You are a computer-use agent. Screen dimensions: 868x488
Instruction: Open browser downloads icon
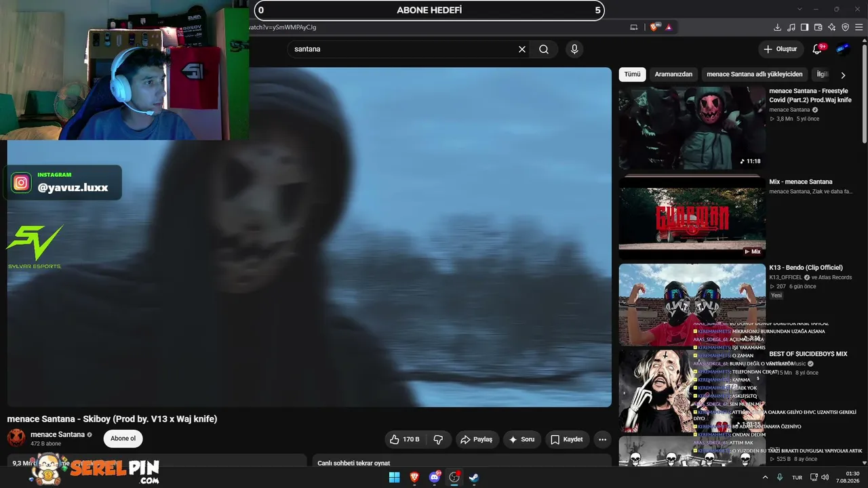click(778, 27)
